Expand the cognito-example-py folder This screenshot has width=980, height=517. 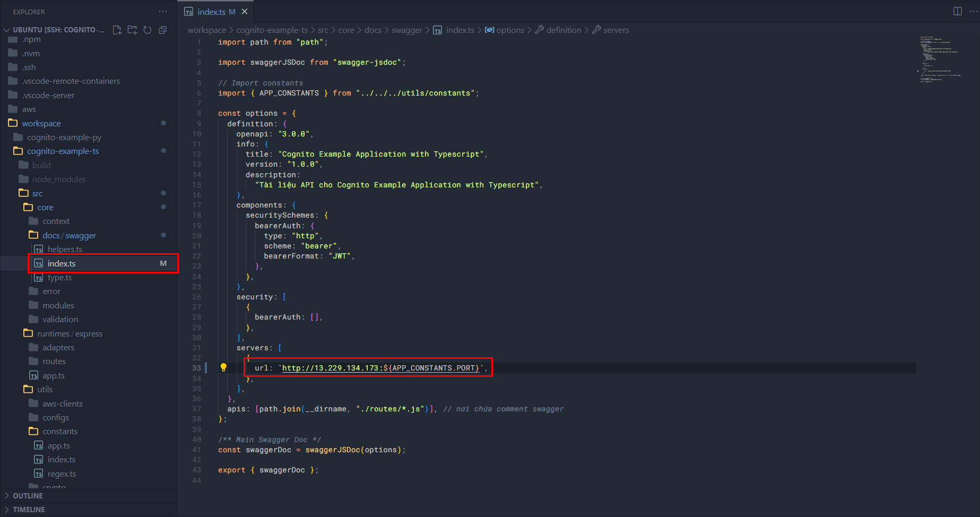coord(64,137)
